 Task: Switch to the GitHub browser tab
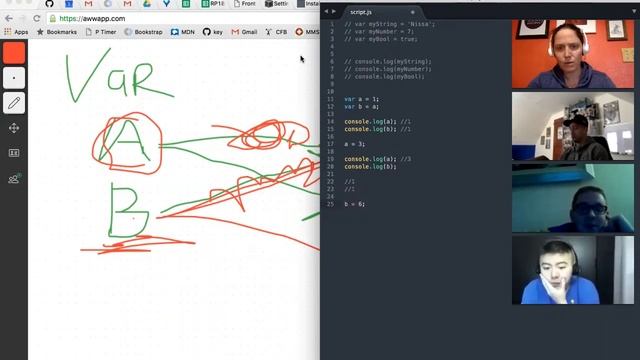point(49,4)
